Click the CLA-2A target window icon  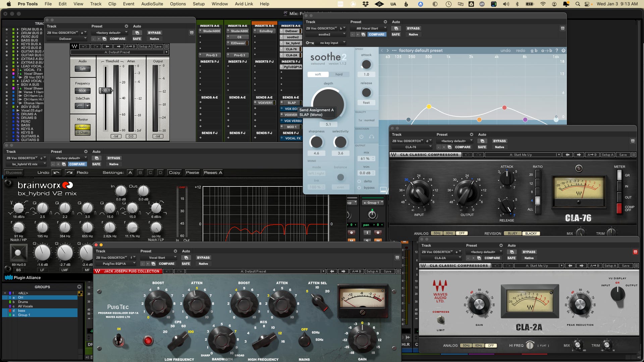[635, 252]
